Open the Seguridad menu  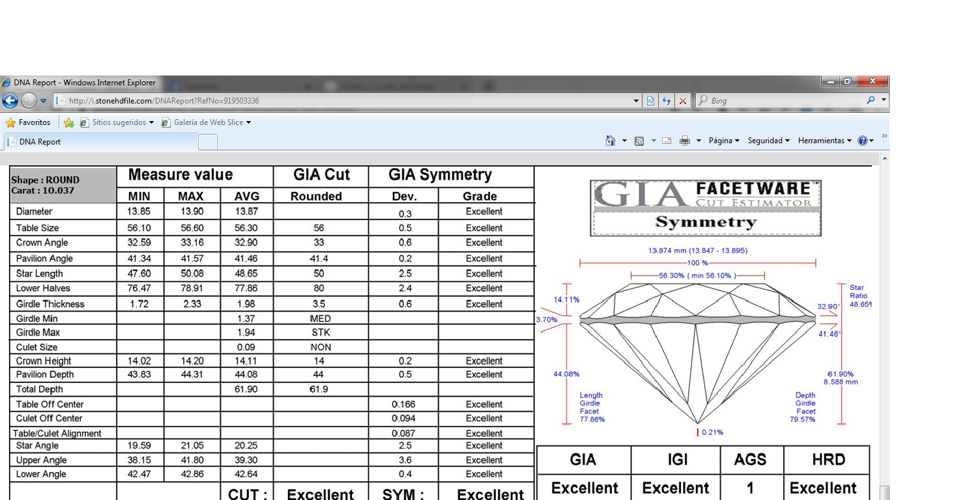(768, 141)
